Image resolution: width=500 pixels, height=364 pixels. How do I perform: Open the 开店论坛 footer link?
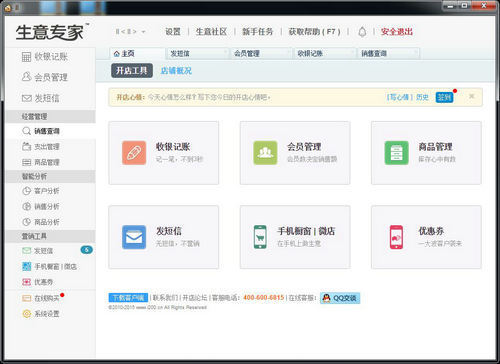point(195,298)
